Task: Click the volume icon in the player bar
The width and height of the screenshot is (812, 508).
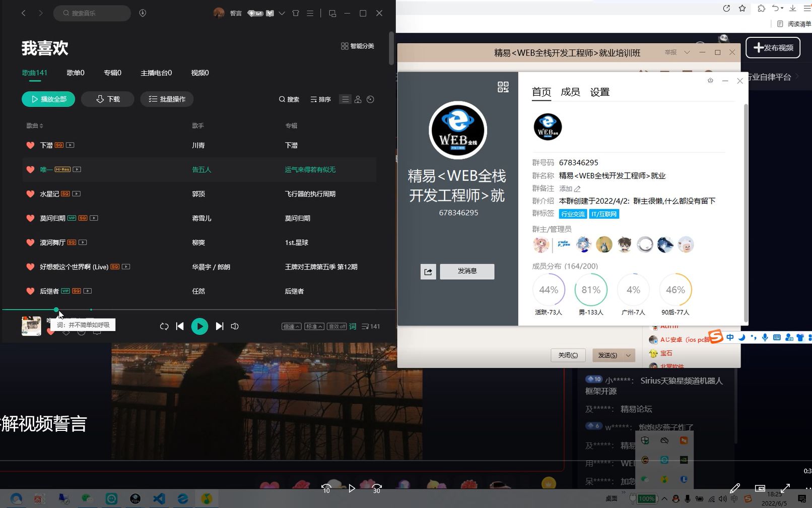Action: point(235,326)
